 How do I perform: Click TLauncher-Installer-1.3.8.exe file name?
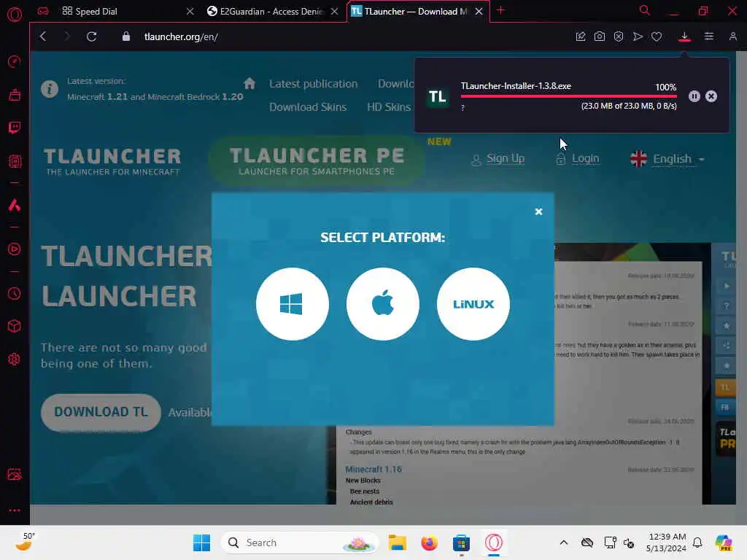pyautogui.click(x=516, y=86)
